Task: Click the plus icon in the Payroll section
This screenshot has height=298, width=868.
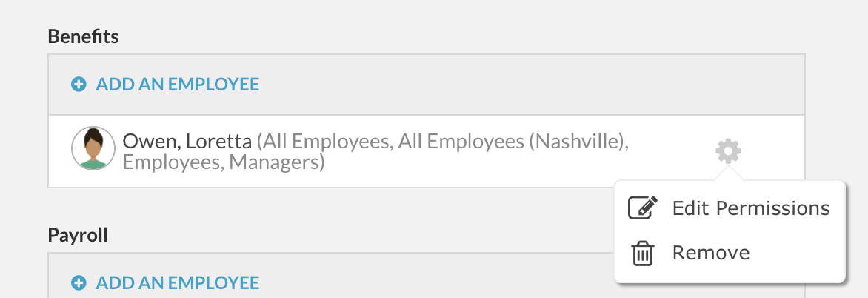Action: pyautogui.click(x=79, y=283)
